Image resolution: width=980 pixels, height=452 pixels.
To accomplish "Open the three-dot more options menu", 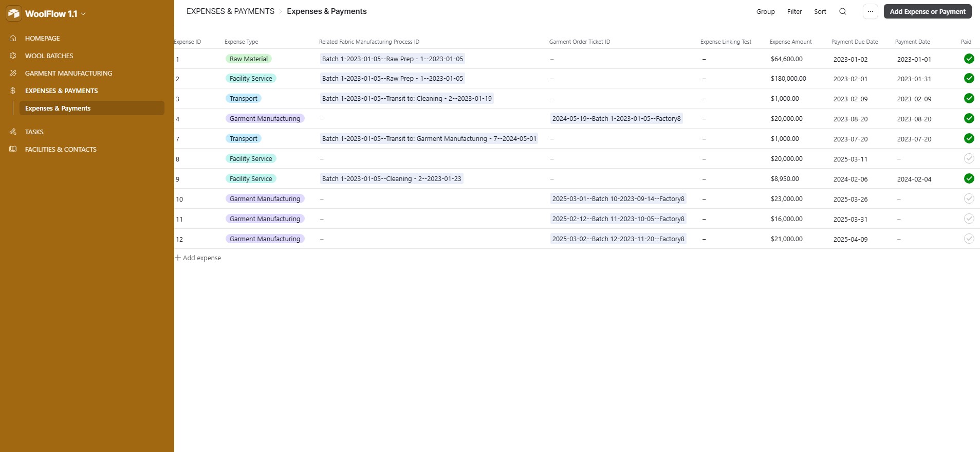I will coord(870,11).
